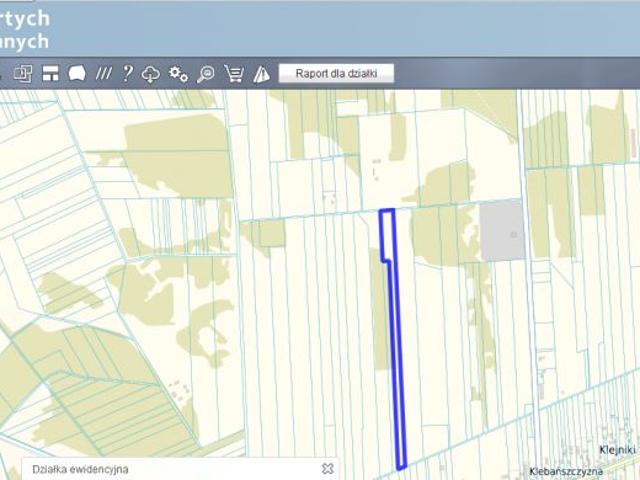The image size is (640, 480).
Task: Click the gray shaded parcel on map
Action: 502,231
